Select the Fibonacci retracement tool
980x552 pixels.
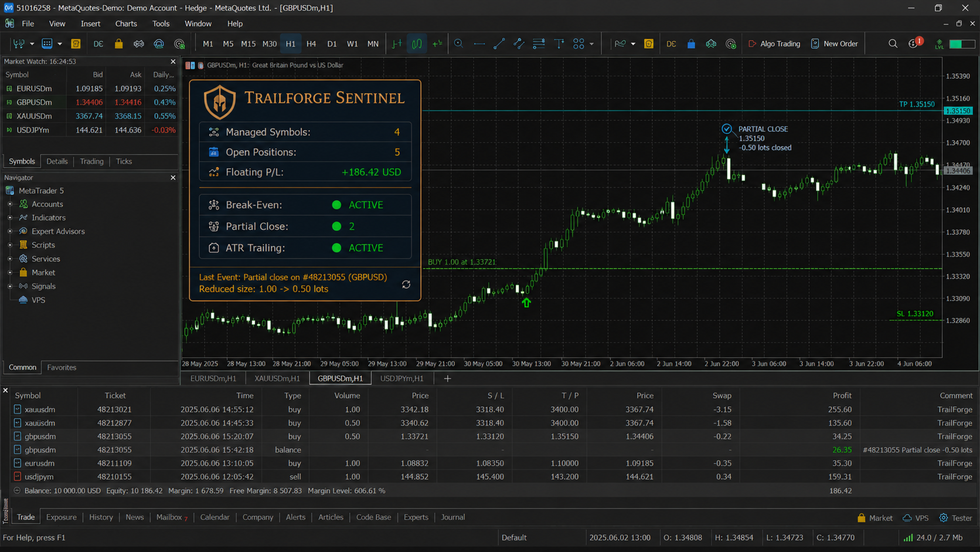click(539, 44)
